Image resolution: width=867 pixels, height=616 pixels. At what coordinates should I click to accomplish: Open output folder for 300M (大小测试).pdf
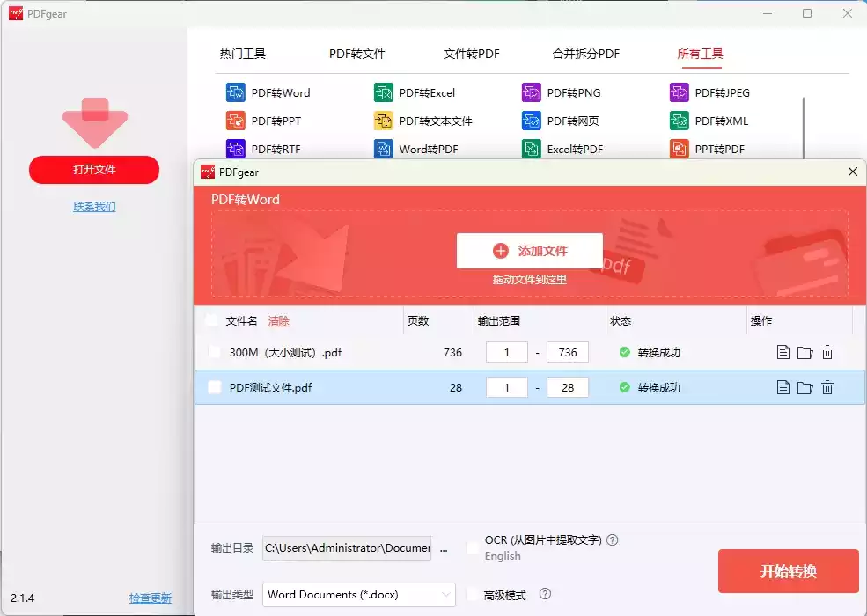point(805,351)
